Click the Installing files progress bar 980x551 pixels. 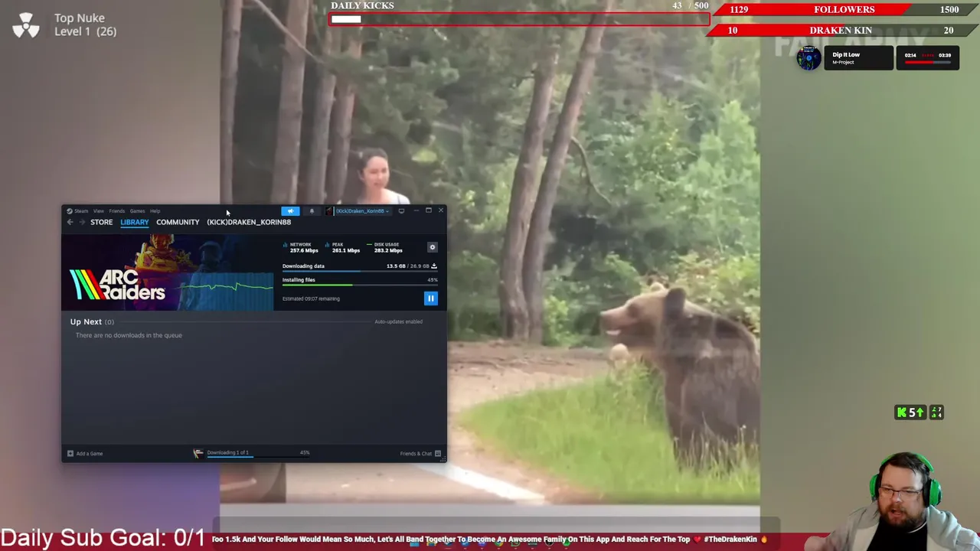(360, 285)
